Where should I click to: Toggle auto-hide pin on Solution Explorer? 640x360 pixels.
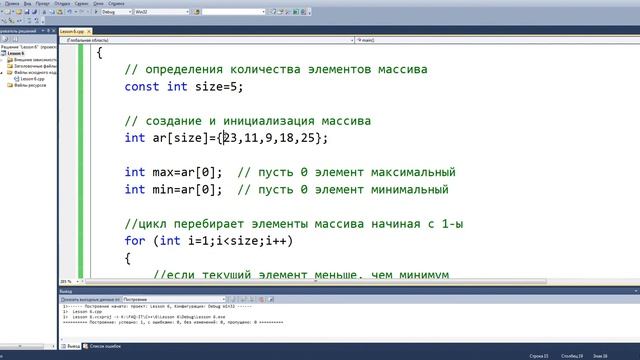48,31
